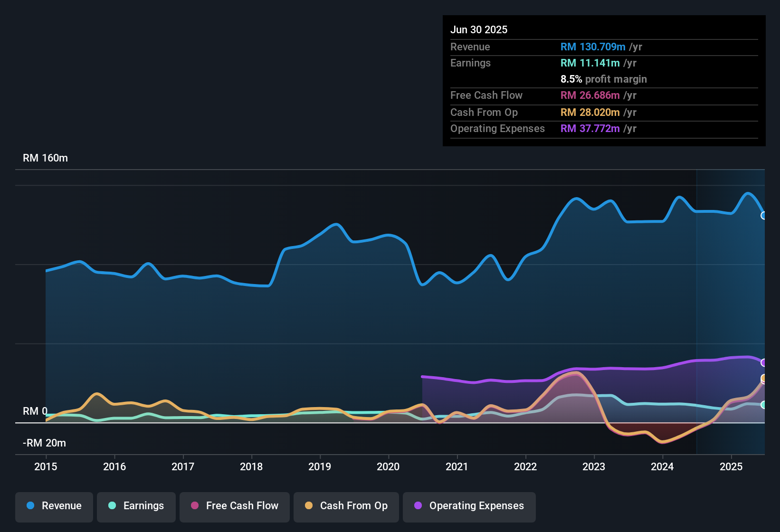Click the teal Earnings dot icon in legend
780x532 pixels.
click(112, 506)
